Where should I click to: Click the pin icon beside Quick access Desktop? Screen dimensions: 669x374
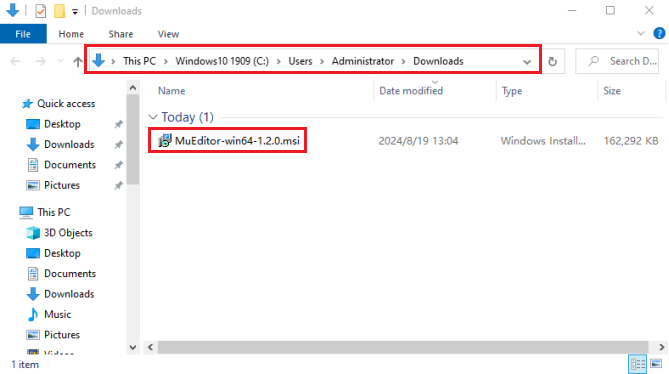pyautogui.click(x=118, y=124)
